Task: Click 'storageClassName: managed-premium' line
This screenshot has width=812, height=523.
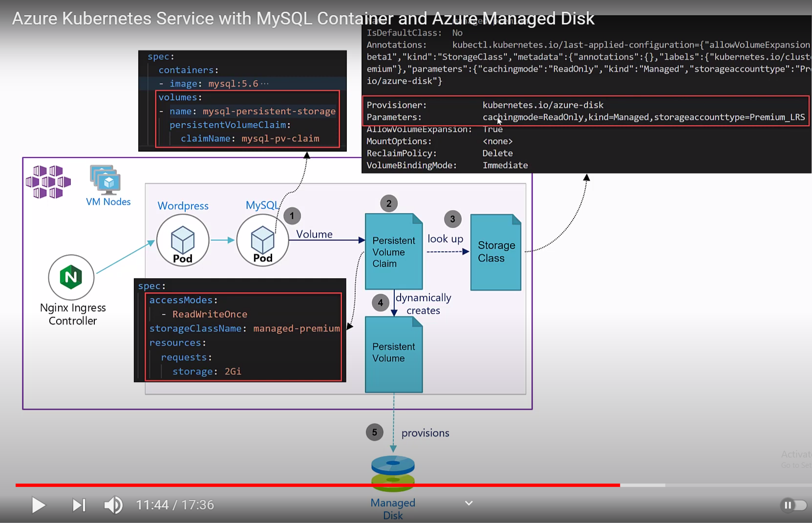Action: [245, 328]
